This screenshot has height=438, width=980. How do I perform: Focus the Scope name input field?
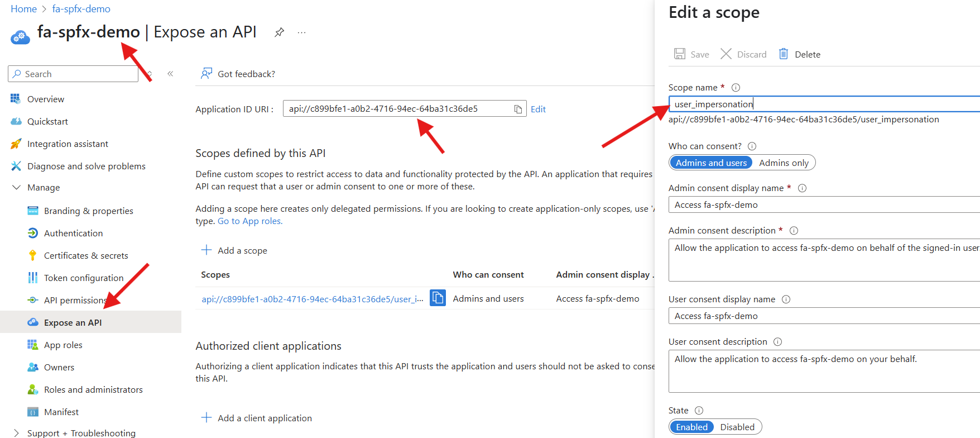[824, 104]
